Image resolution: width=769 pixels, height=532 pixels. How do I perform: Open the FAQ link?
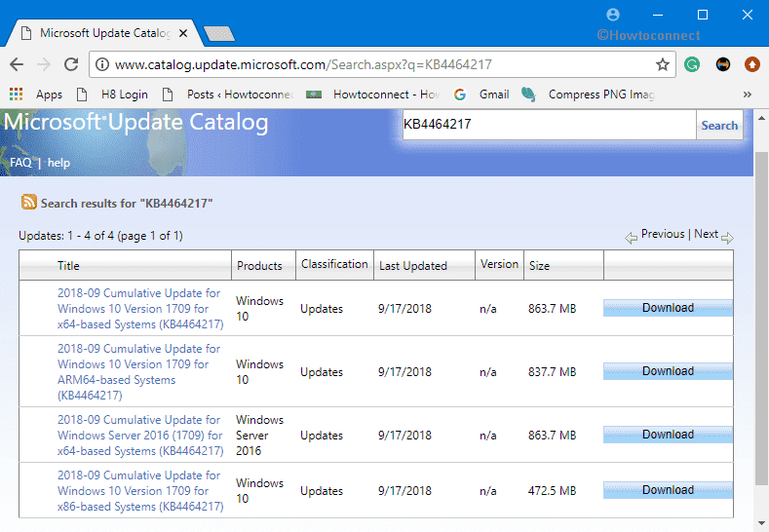pyautogui.click(x=20, y=163)
